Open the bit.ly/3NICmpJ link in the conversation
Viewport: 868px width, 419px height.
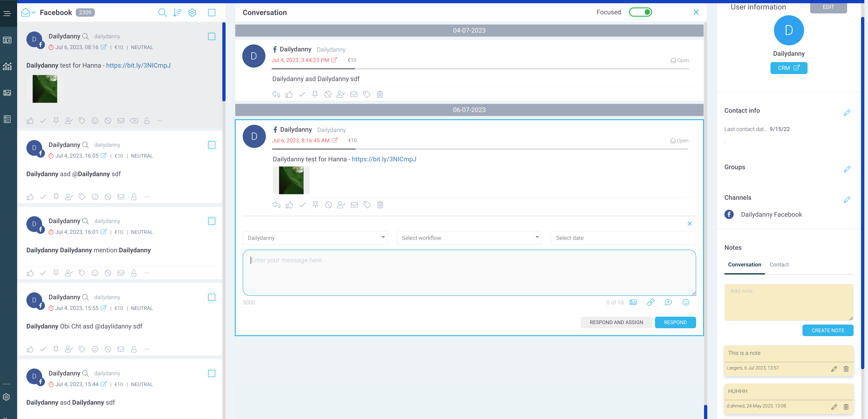pos(384,159)
